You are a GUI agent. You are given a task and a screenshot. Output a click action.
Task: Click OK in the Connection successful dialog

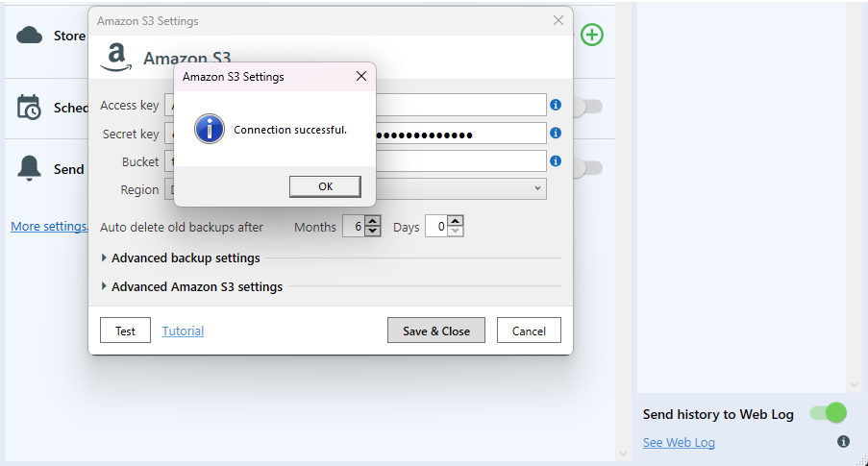[325, 186]
